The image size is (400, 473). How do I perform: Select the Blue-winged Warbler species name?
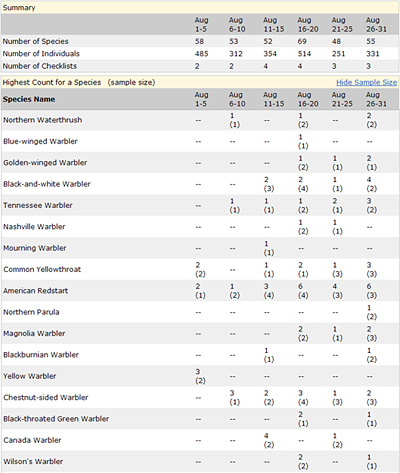(40, 141)
